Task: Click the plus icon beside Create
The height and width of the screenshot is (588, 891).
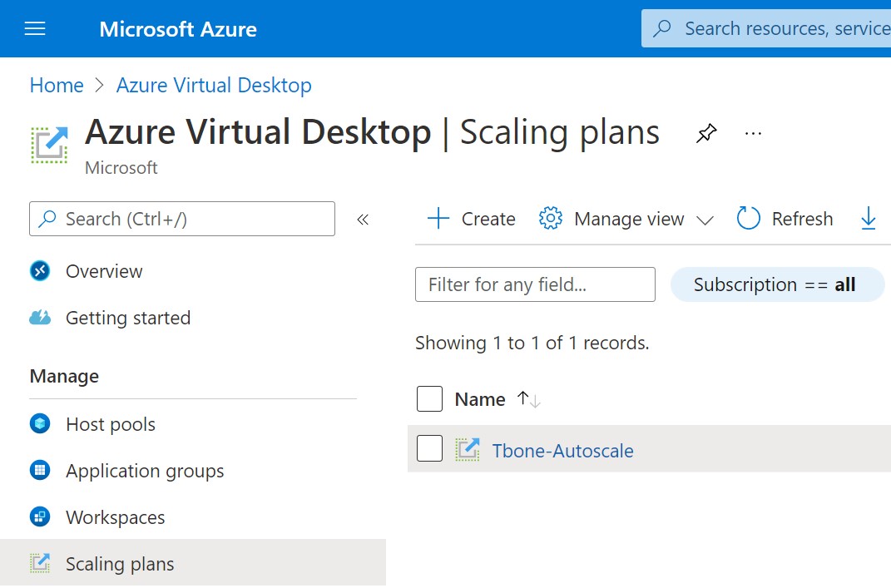Action: (438, 218)
